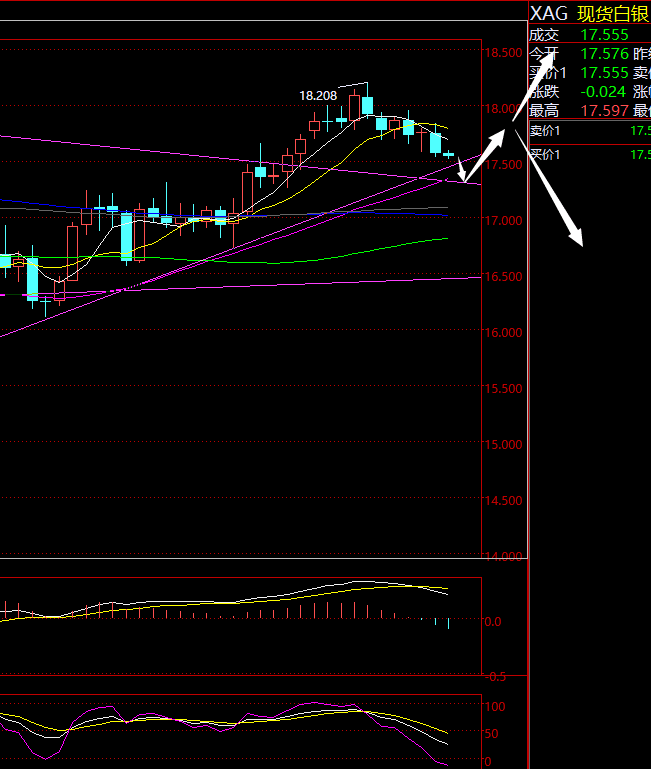Screen dimensions: 651x769
Task: Click the 15.000 price axis label
Action: [x=504, y=445]
